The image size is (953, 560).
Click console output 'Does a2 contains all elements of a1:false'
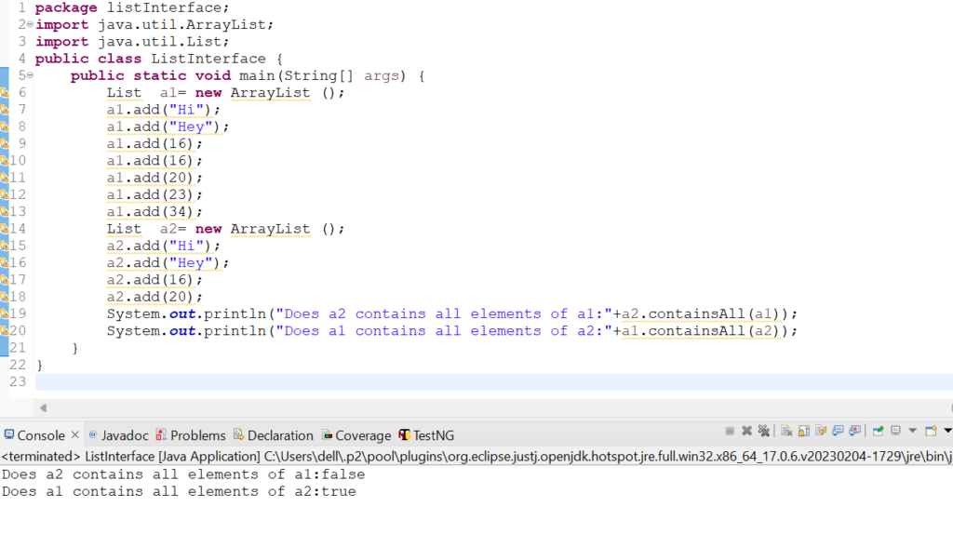click(x=183, y=474)
